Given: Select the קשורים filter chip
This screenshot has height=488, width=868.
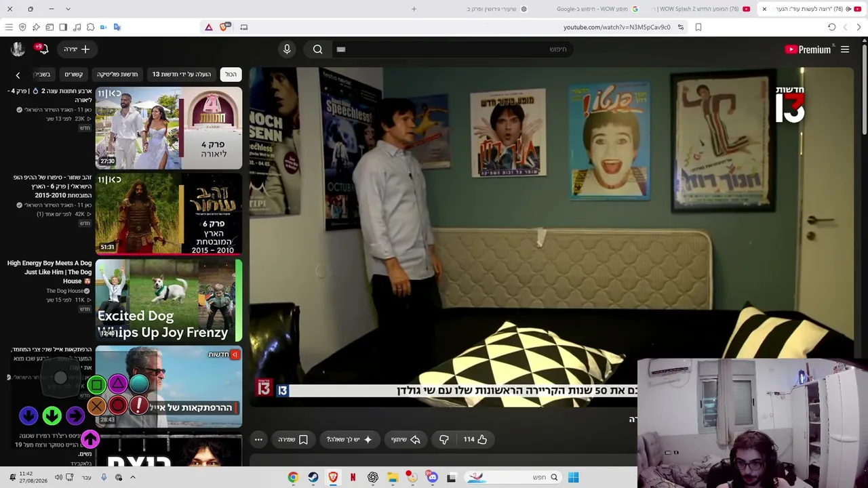Looking at the screenshot, I should [x=74, y=75].
